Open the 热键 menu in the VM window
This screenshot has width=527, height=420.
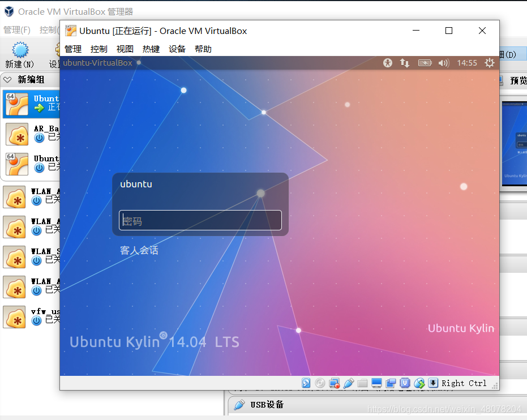pos(151,49)
